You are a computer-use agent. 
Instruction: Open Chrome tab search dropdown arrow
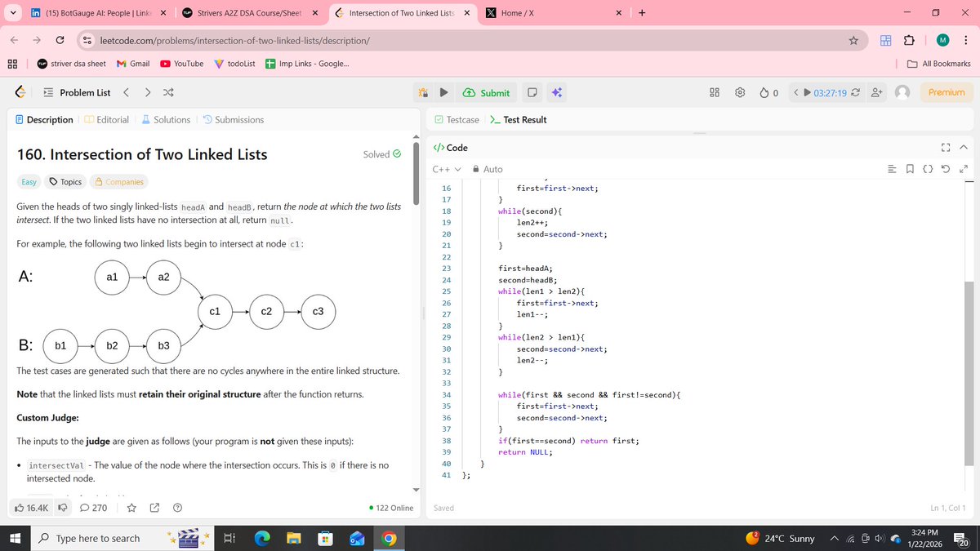point(14,13)
